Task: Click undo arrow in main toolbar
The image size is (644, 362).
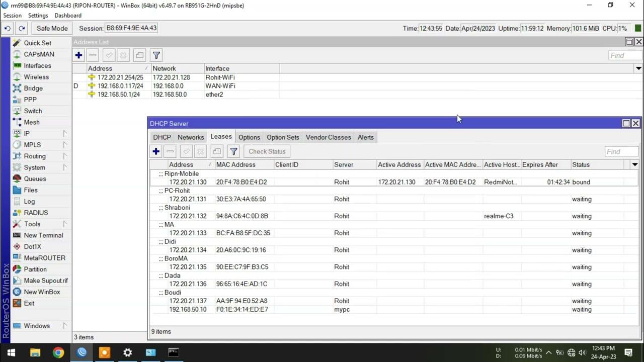Action: (7, 29)
